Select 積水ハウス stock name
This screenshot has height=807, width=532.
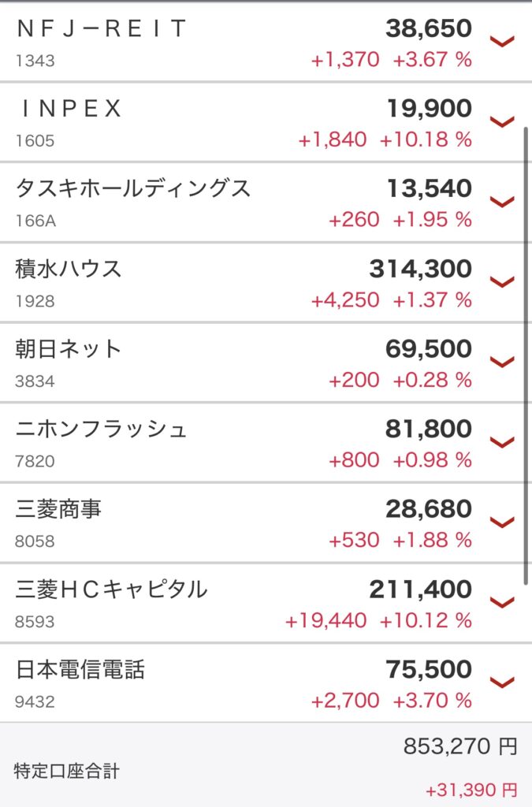tap(69, 269)
